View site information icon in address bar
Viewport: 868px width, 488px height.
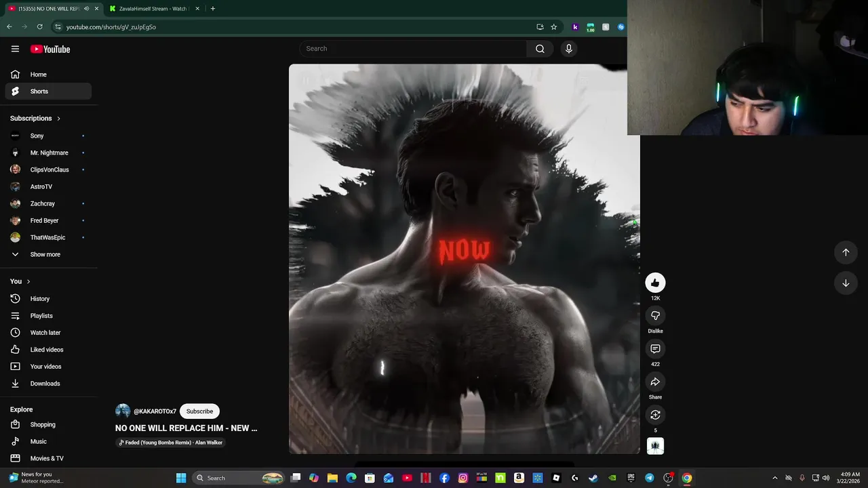(58, 27)
